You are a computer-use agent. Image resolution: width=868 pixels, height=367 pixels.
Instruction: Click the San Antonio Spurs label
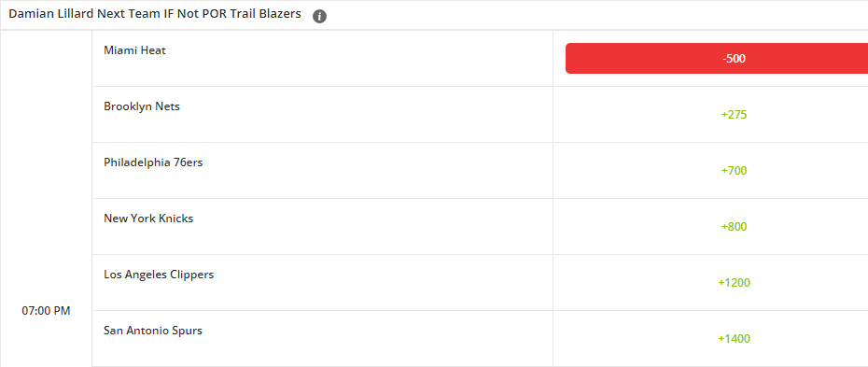[153, 331]
